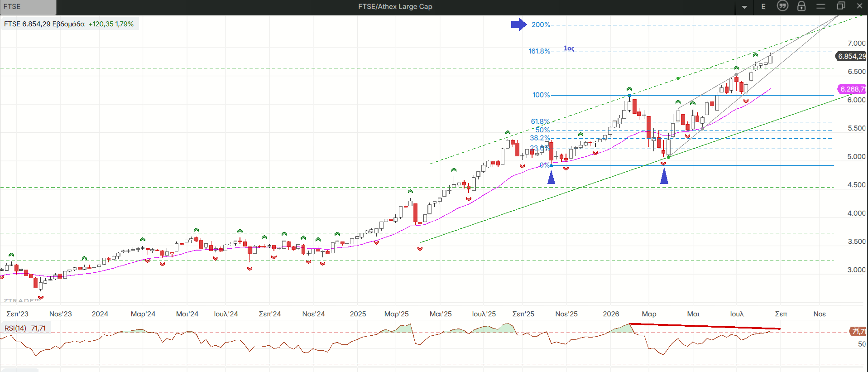This screenshot has height=372, width=868.
Task: Click the 61.8% Fibonacci level label
Action: coord(540,121)
